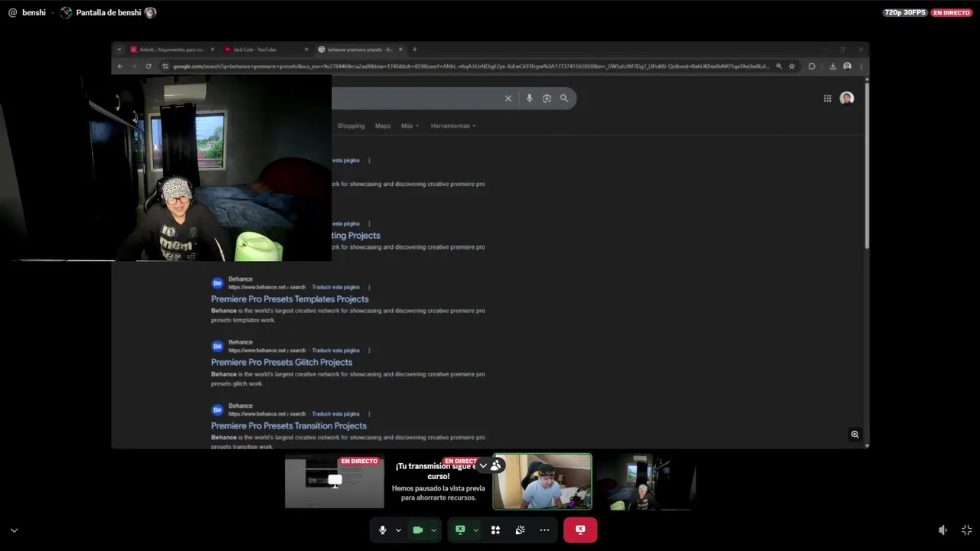Open a new Chrome tab
This screenshot has height=551, width=980.
[x=415, y=49]
